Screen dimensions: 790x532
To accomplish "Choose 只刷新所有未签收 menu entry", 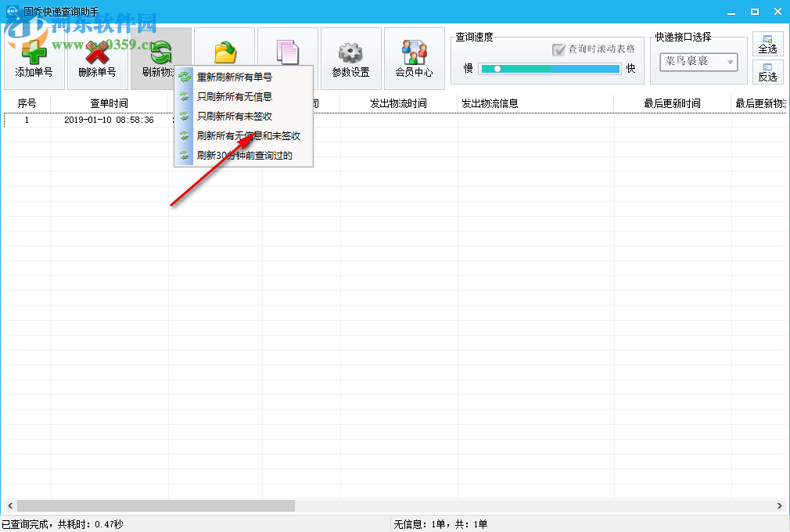I will (236, 117).
